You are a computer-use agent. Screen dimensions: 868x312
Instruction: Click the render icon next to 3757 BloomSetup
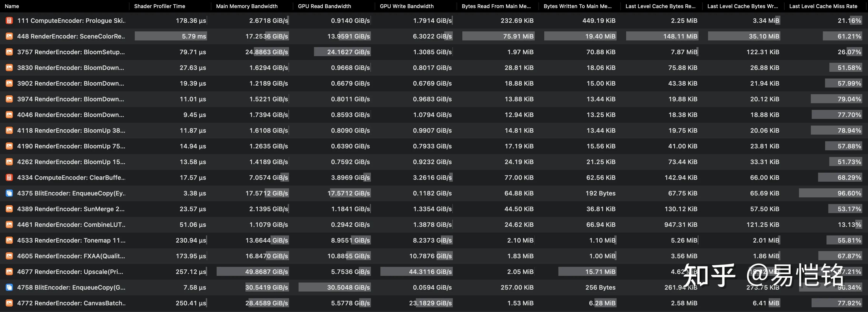coord(9,52)
